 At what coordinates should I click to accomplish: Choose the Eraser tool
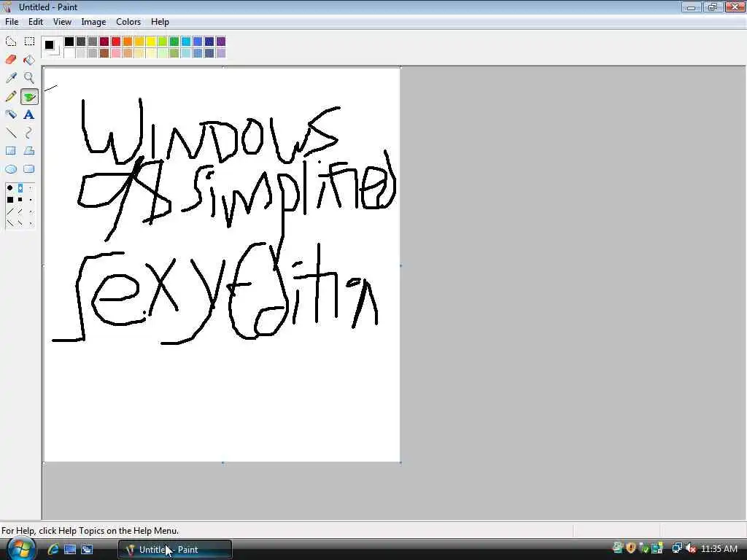pyautogui.click(x=11, y=60)
